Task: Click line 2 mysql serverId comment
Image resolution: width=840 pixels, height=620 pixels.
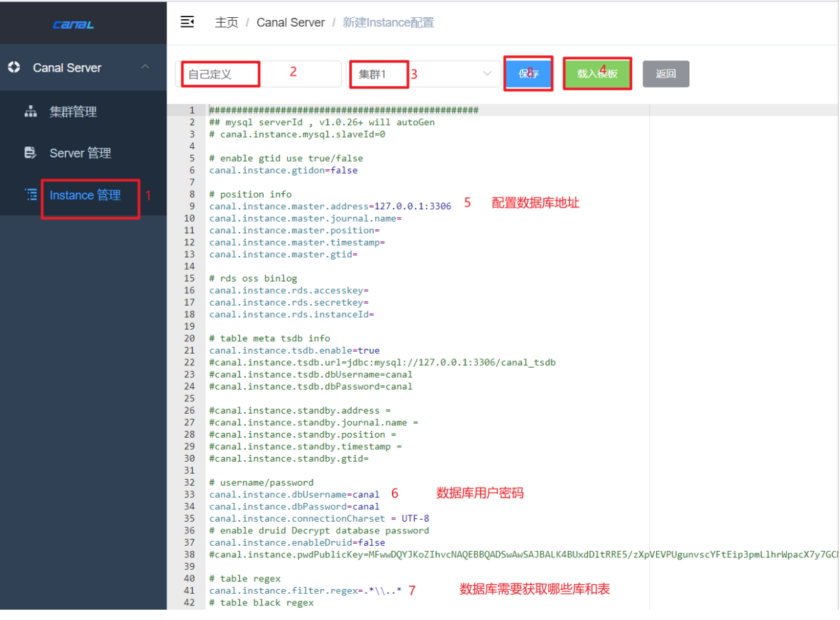Action: click(322, 122)
